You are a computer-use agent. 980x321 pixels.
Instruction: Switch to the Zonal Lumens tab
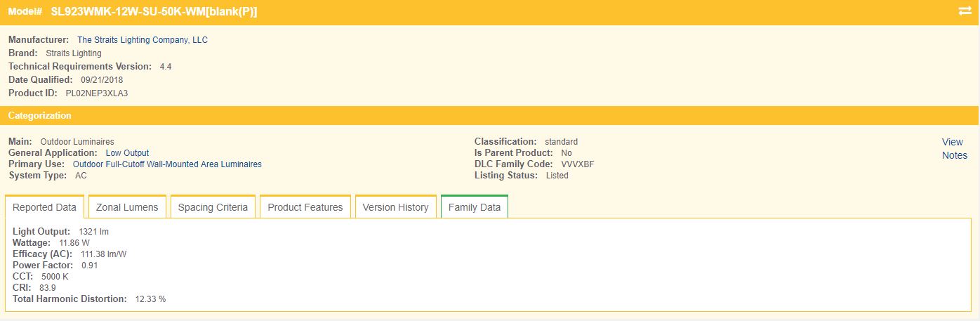pos(128,207)
